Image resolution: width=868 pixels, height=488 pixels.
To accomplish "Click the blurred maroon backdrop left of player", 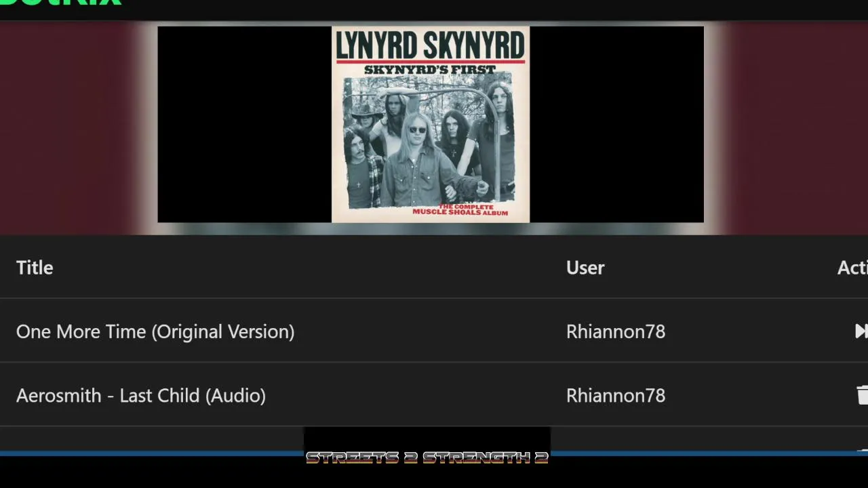I will point(68,127).
